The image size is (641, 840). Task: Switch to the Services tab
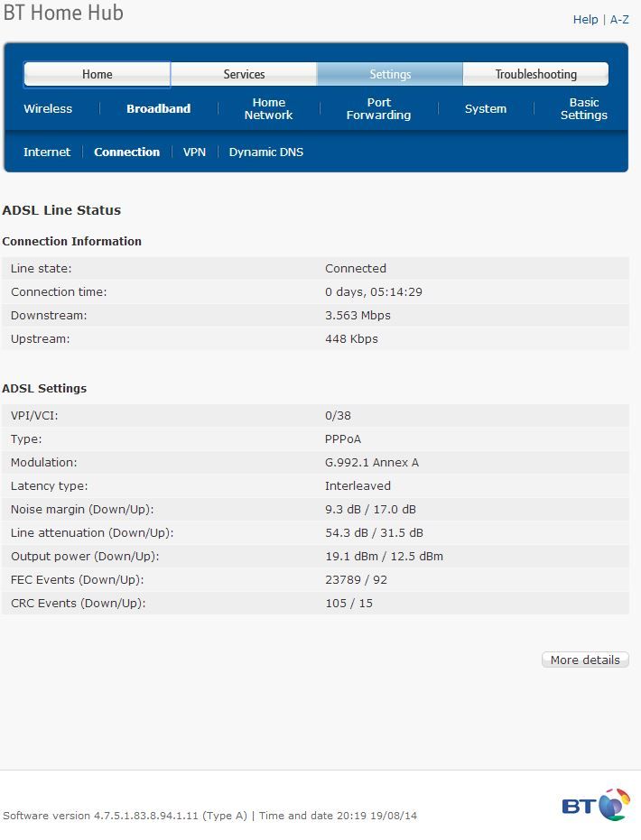tap(244, 74)
